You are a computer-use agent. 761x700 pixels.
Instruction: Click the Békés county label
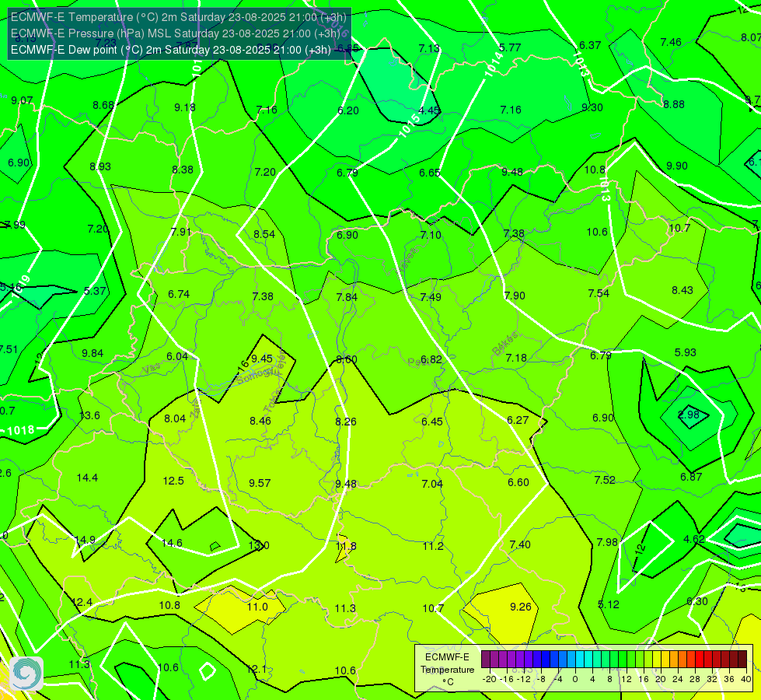tap(504, 344)
